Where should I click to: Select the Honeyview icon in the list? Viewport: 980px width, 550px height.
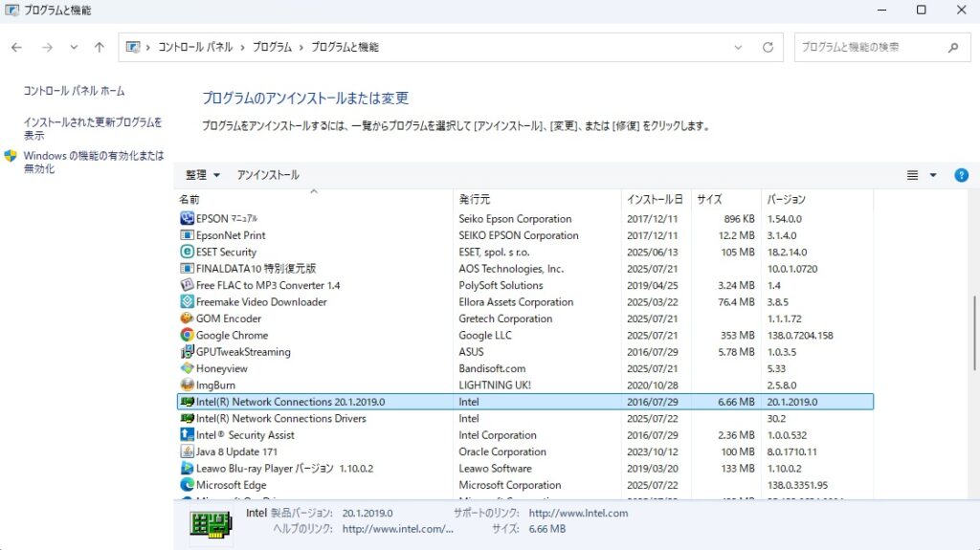187,368
